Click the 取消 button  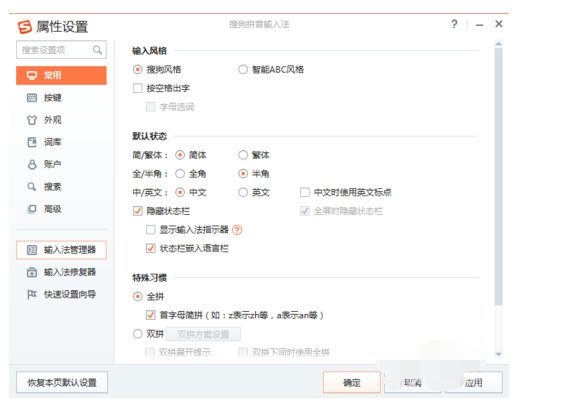tap(413, 382)
